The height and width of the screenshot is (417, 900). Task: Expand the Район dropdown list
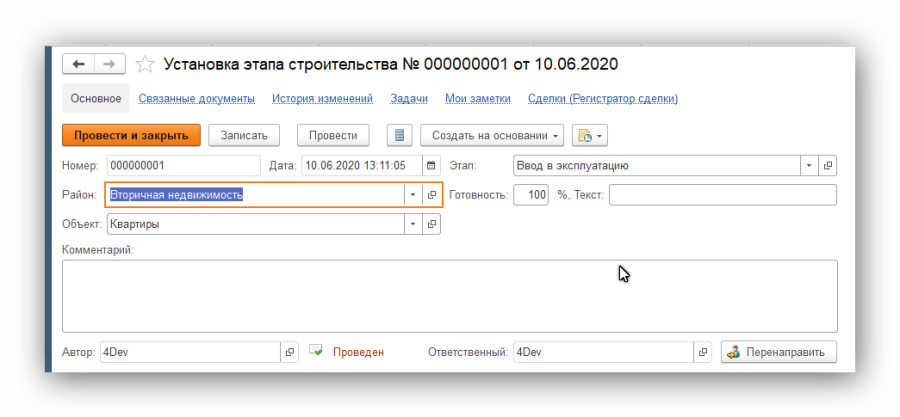coord(412,195)
